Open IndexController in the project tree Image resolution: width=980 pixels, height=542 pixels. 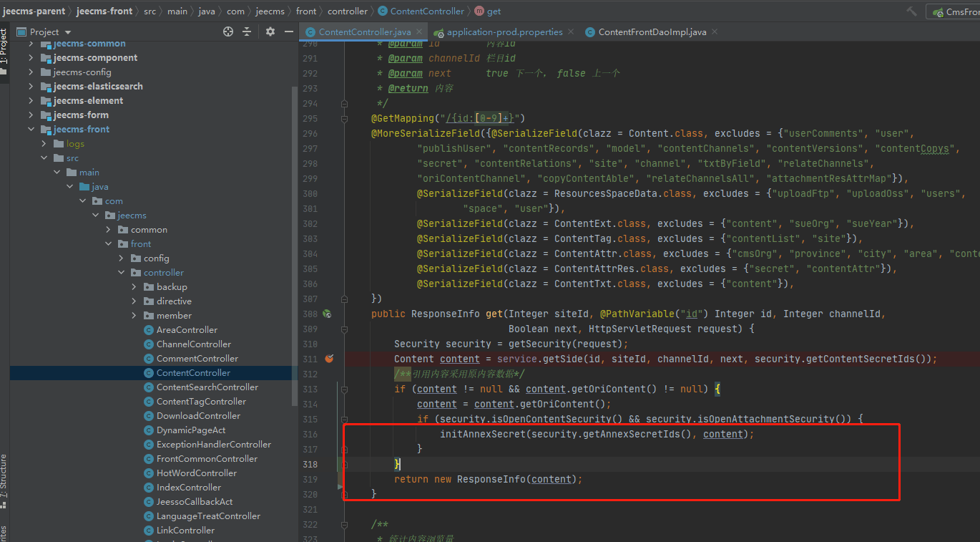coord(188,488)
